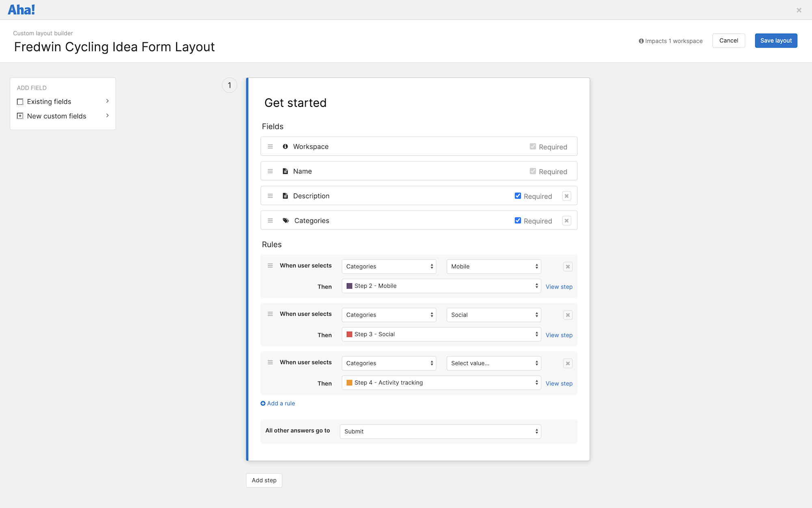Click the document icon next to Name
The image size is (812, 508).
pyautogui.click(x=285, y=171)
